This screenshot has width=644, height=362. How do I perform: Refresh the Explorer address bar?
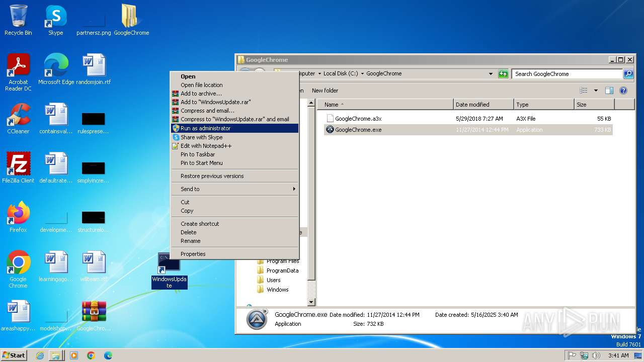(x=503, y=74)
